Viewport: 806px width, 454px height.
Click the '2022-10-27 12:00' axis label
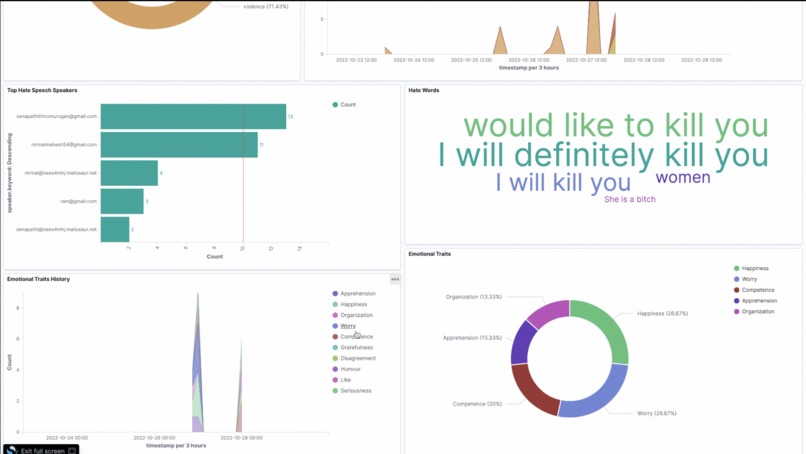click(x=586, y=60)
